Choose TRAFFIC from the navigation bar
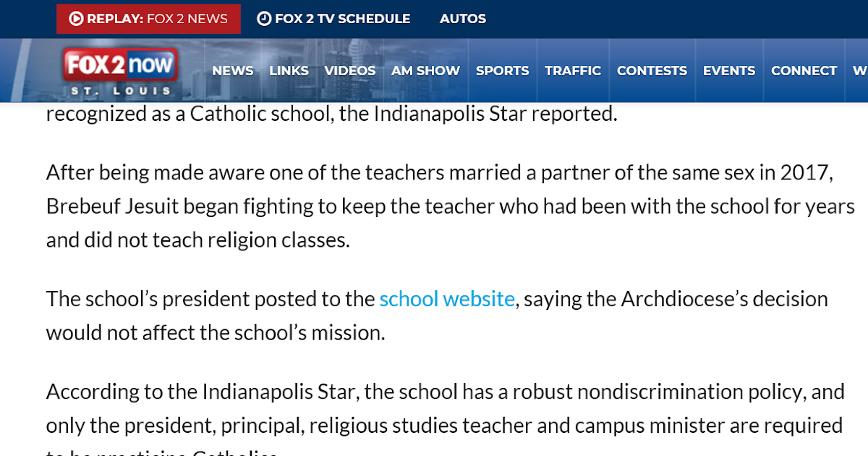868x456 pixels. click(x=573, y=71)
